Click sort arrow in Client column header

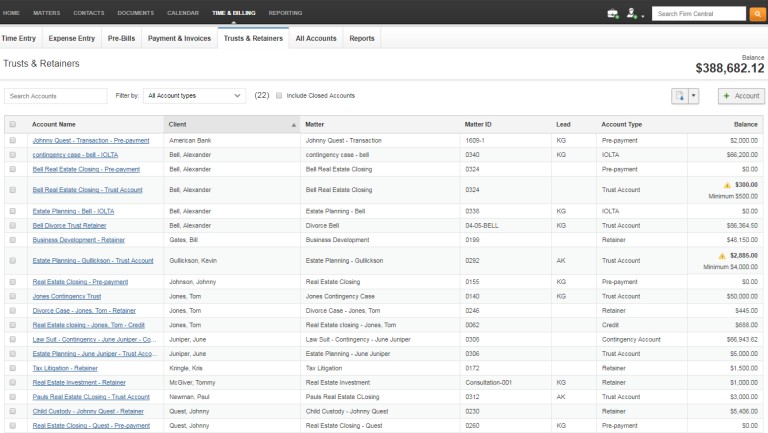click(294, 125)
